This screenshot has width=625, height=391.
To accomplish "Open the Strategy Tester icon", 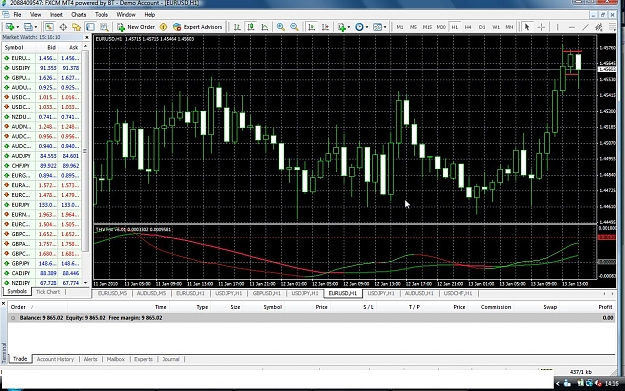I will pyautogui.click(x=104, y=27).
